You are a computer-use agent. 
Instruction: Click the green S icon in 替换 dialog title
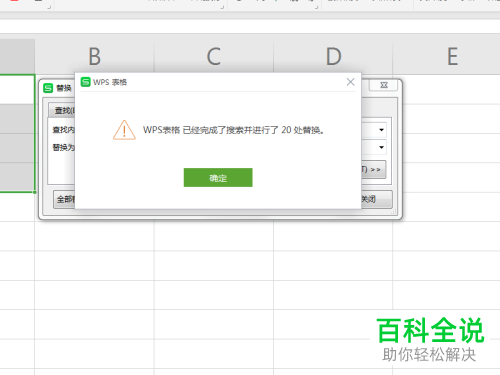tap(48, 88)
